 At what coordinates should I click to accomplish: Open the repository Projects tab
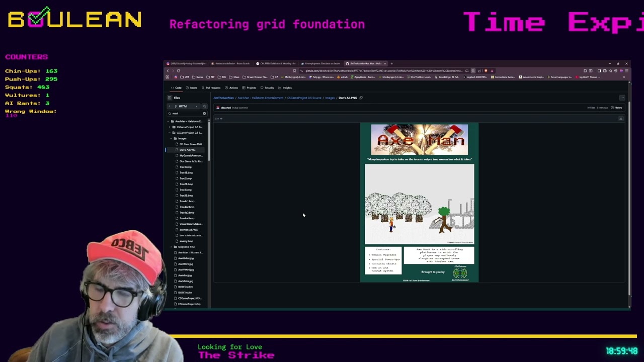[x=250, y=88]
